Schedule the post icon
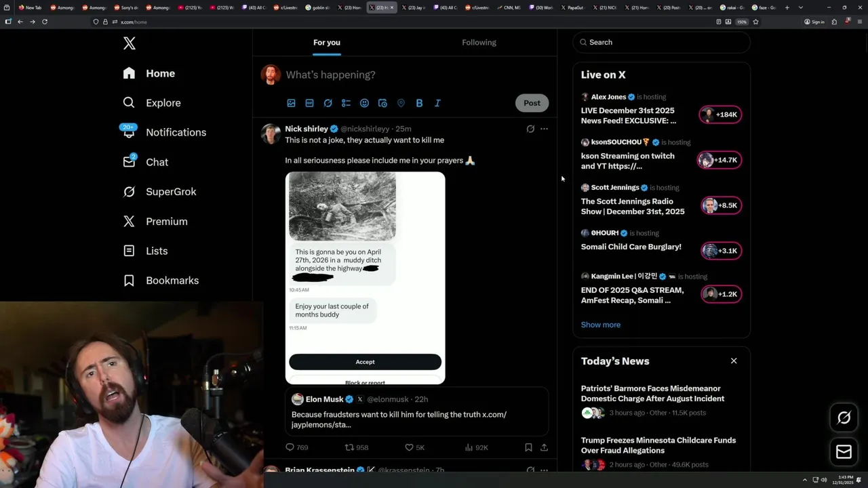Screen dimensions: 868x488 pyautogui.click(x=382, y=103)
